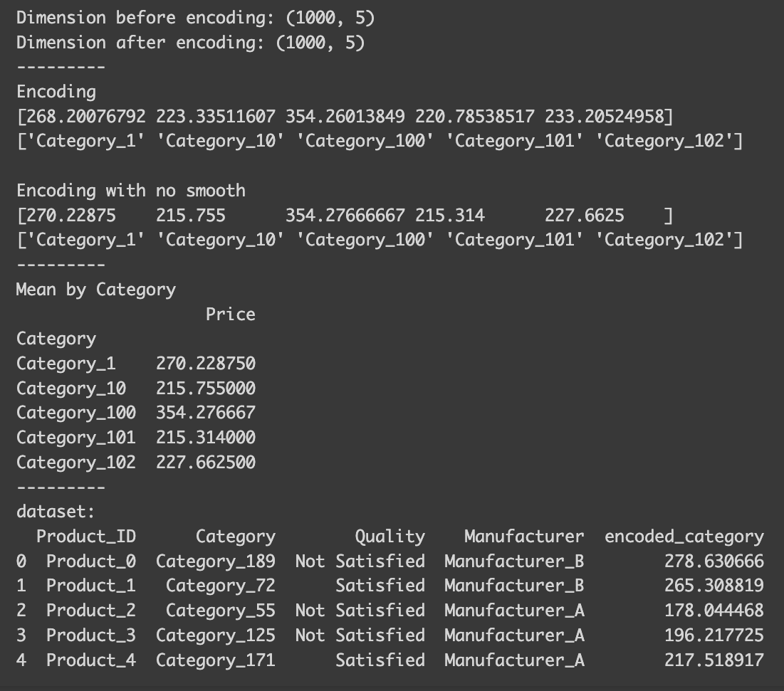Click the unsmoothed value 227.6625
Viewport: 784px width, 691px height.
point(584,215)
